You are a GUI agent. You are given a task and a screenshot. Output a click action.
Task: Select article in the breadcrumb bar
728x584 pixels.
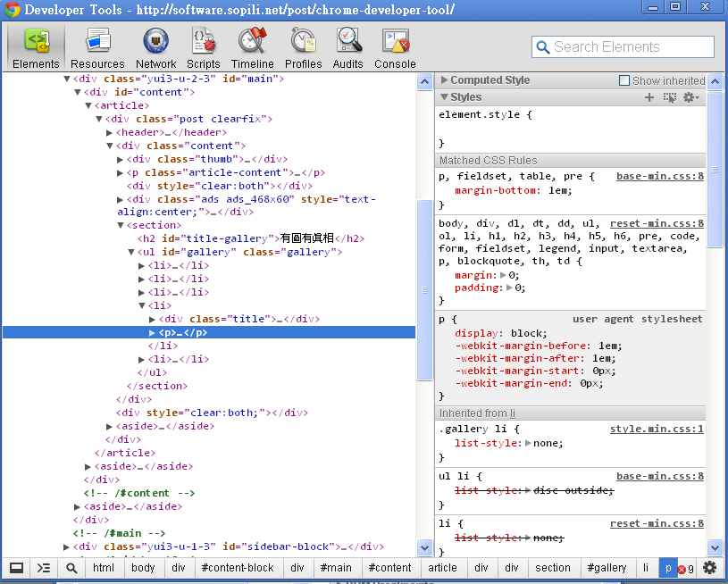[442, 568]
